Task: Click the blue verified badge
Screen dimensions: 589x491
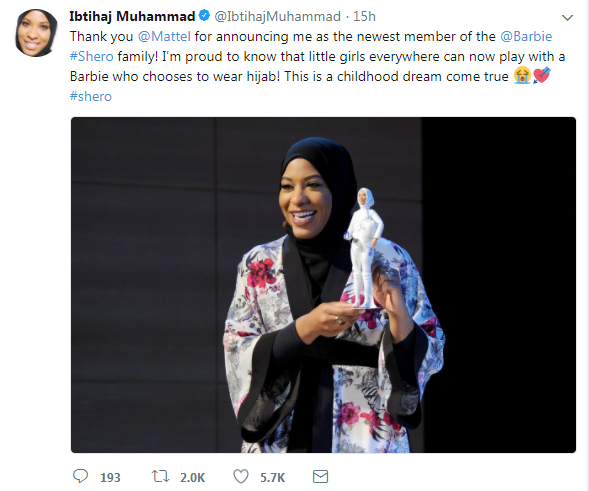Action: (204, 16)
